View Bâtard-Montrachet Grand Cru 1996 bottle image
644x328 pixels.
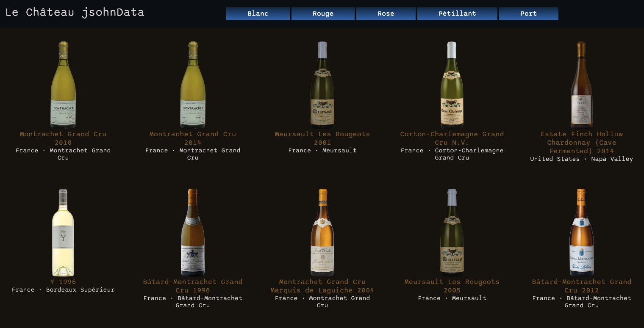tap(193, 232)
